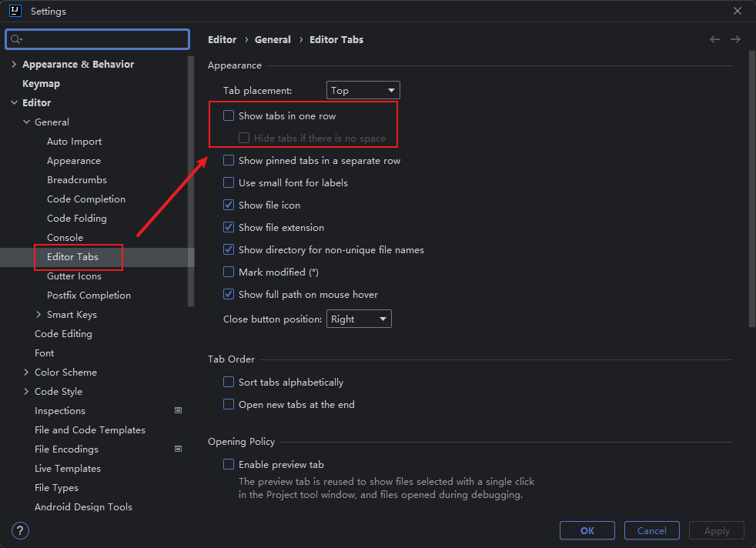Select Editor Tabs in tree
Viewport: 756px width, 548px height.
pyautogui.click(x=72, y=257)
